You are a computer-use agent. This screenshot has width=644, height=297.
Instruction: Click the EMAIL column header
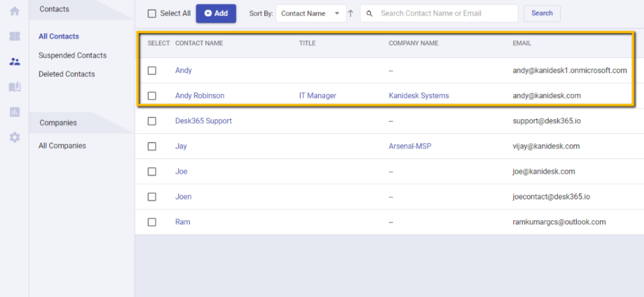coord(522,43)
